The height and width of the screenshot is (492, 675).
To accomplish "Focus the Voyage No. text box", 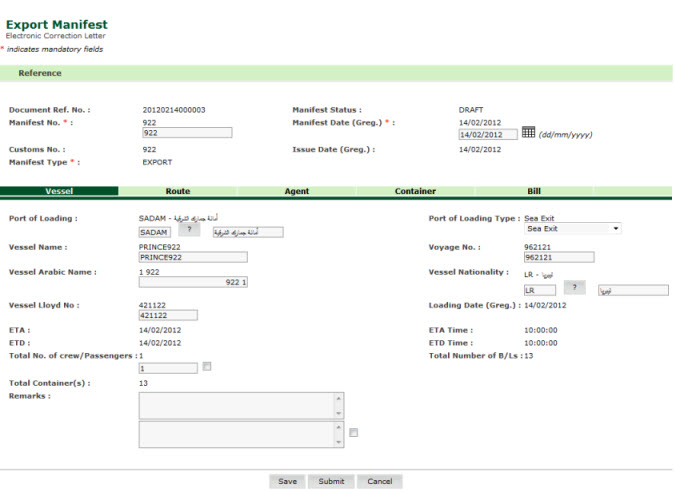I will click(x=558, y=257).
